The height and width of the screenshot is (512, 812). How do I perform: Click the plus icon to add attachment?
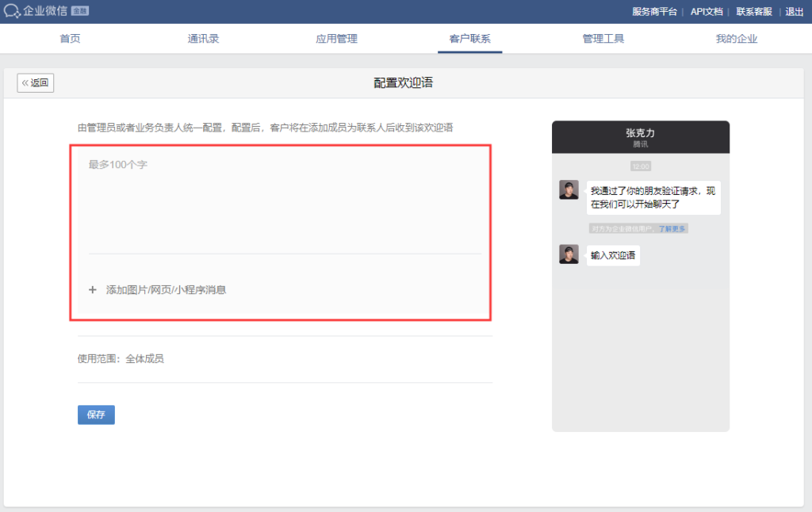[93, 290]
